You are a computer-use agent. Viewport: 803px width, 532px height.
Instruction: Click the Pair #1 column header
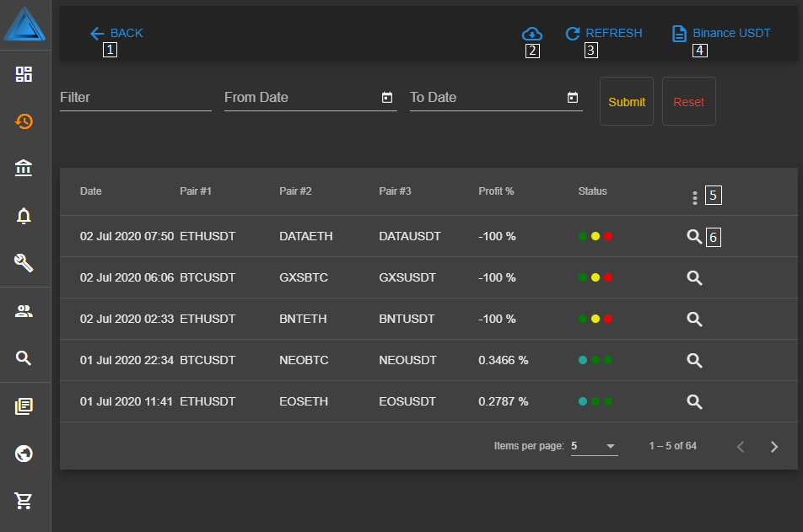pos(196,191)
